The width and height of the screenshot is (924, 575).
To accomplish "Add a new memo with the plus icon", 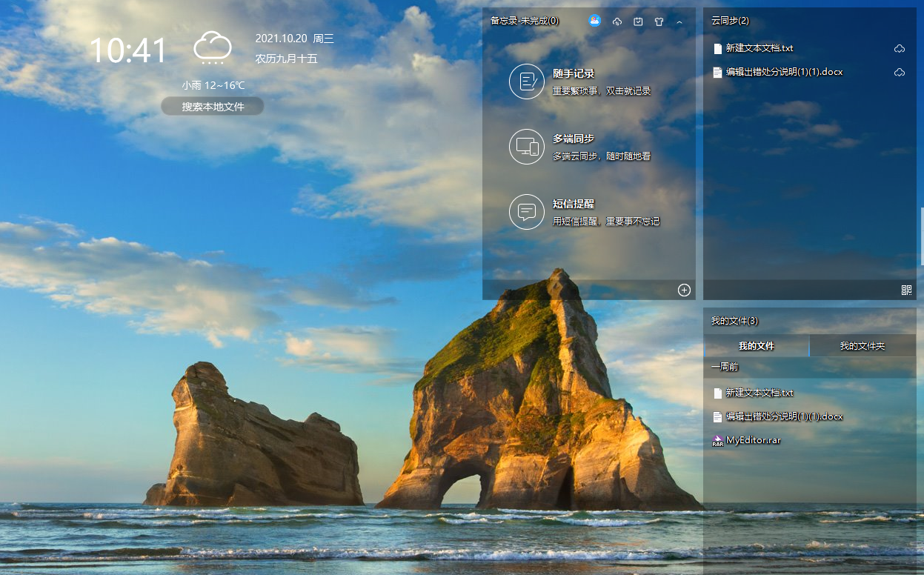I will click(x=684, y=290).
